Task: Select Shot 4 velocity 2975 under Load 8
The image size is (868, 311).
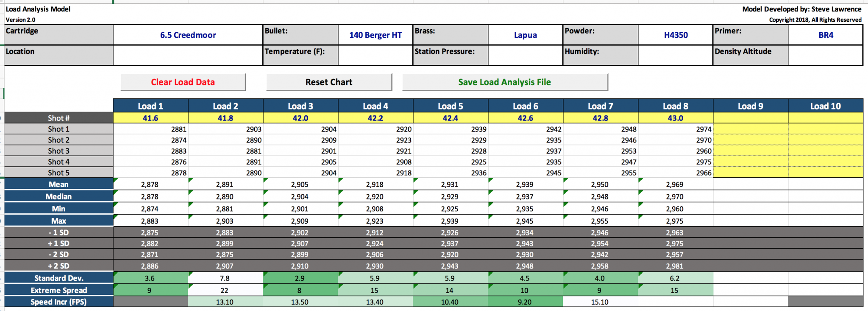Action: tap(676, 162)
